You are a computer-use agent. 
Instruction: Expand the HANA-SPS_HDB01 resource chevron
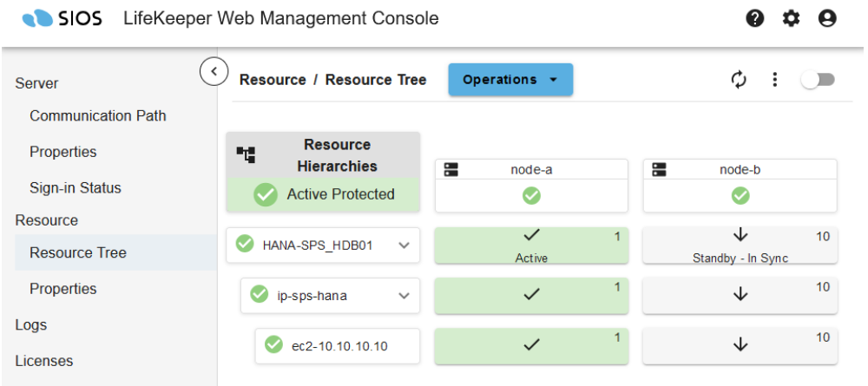click(404, 245)
